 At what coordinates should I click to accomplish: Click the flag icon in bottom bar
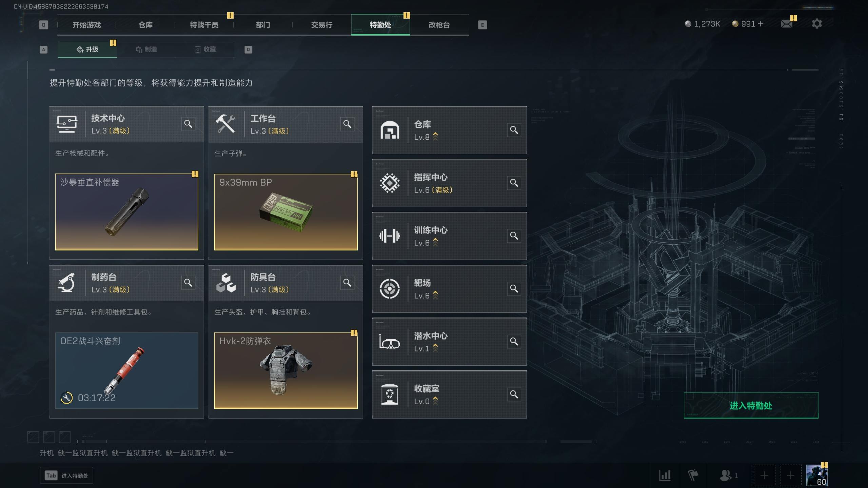(693, 475)
